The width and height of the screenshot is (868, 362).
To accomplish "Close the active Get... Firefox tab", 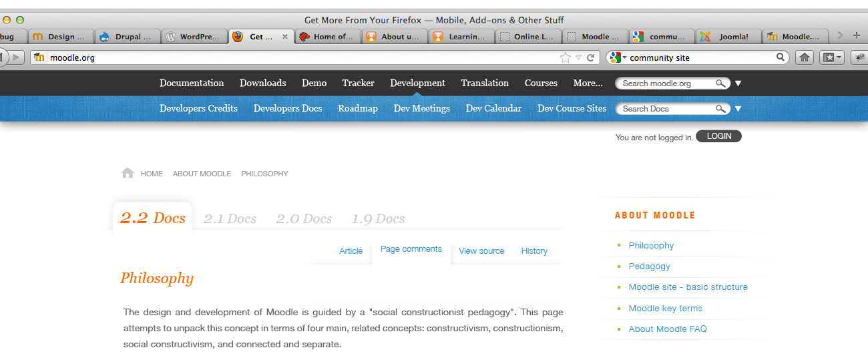I will tap(285, 37).
